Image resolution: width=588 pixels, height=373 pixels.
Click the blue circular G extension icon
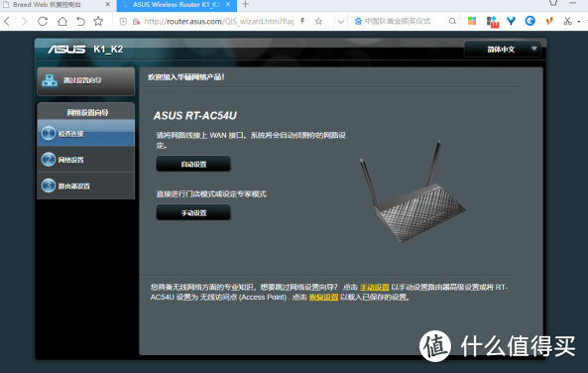pyautogui.click(x=529, y=21)
